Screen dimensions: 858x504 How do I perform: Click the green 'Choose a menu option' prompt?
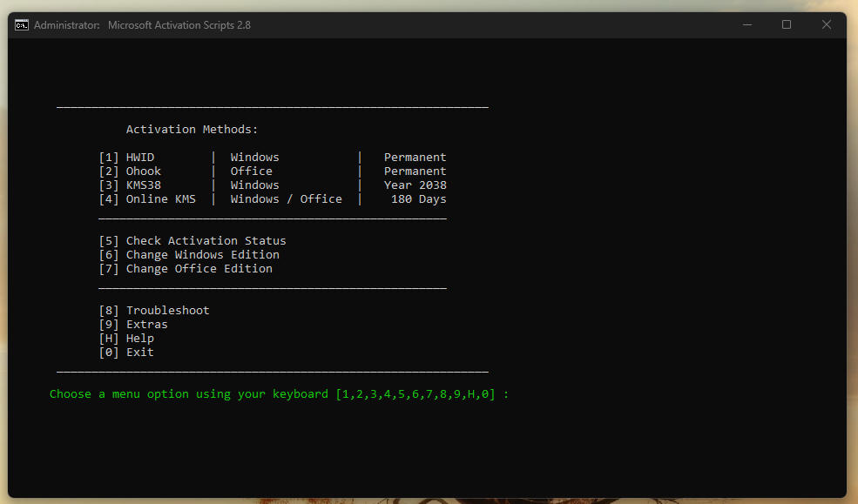click(279, 394)
